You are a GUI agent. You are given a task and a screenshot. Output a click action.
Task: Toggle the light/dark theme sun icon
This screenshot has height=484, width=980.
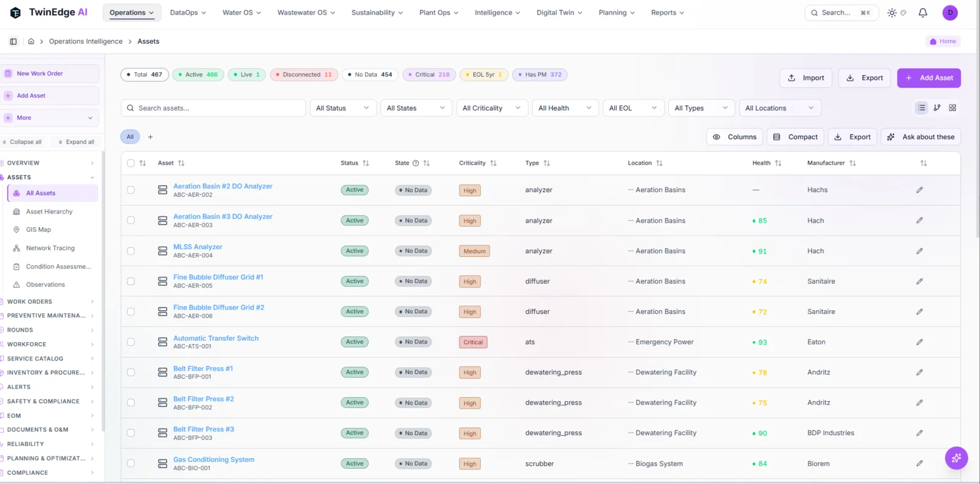892,12
